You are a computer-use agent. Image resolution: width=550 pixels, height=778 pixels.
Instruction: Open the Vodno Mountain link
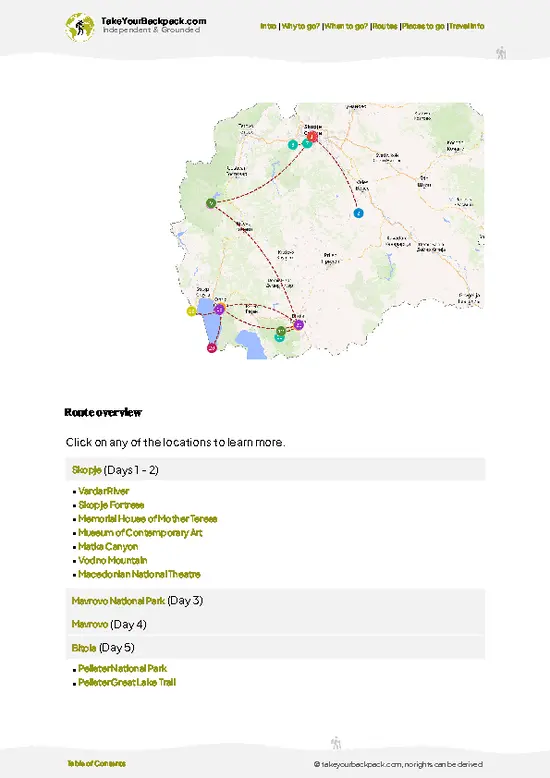(113, 561)
